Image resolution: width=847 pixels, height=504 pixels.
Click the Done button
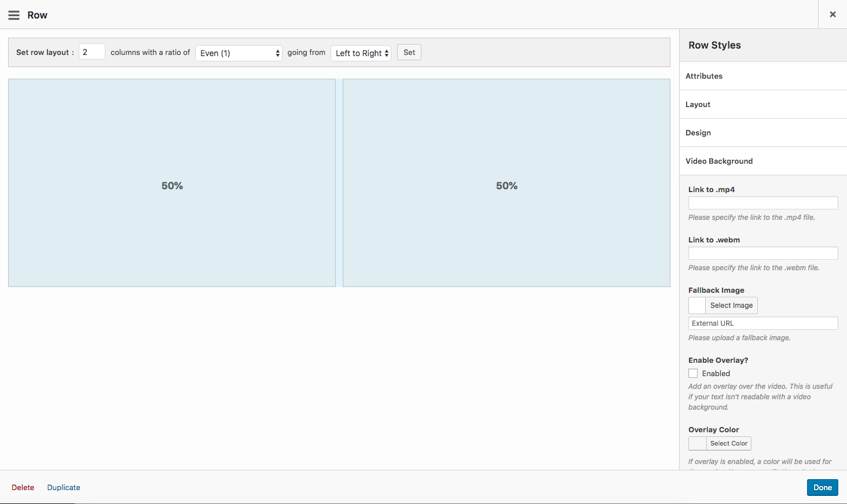[x=823, y=487]
